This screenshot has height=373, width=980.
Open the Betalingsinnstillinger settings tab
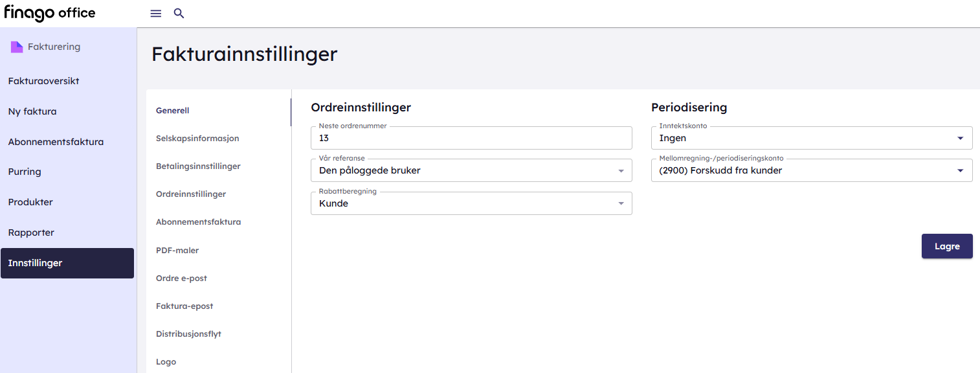click(x=198, y=166)
